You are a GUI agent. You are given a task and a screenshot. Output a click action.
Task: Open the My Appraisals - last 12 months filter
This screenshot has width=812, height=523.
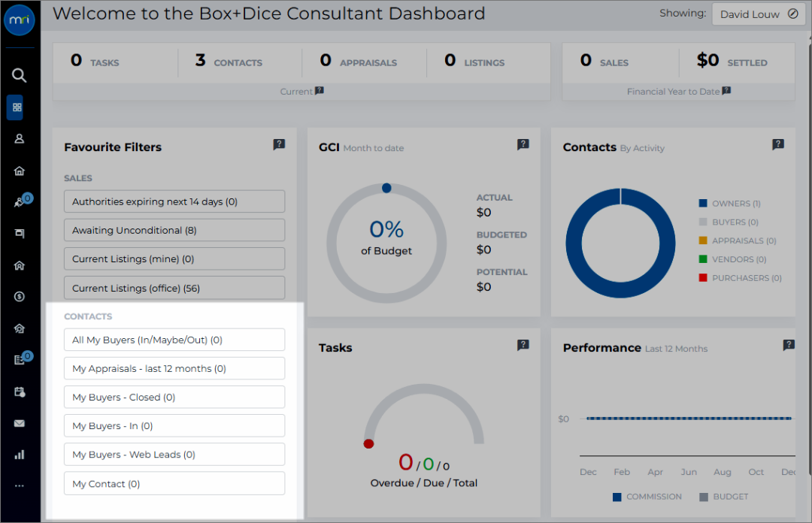(174, 368)
